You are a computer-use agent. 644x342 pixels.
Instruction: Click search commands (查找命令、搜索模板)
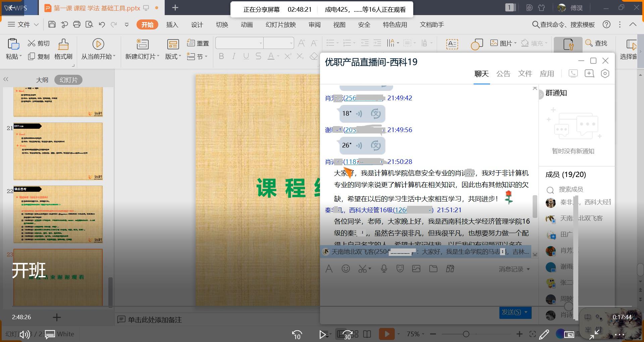tap(563, 24)
